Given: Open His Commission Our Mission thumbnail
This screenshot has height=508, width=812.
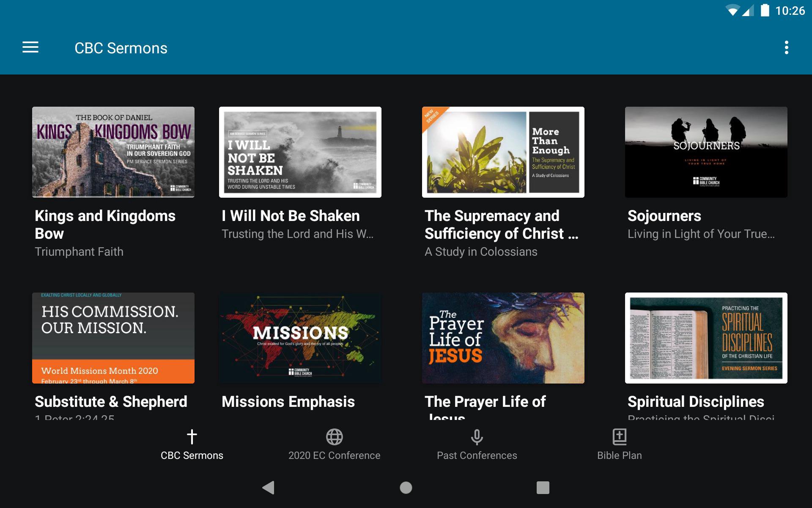Looking at the screenshot, I should pos(113,338).
